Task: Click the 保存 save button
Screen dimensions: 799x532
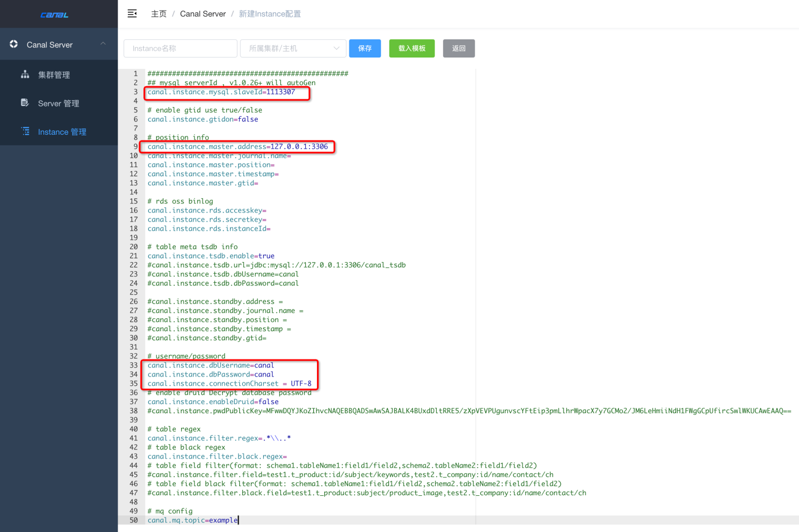Action: 365,48
